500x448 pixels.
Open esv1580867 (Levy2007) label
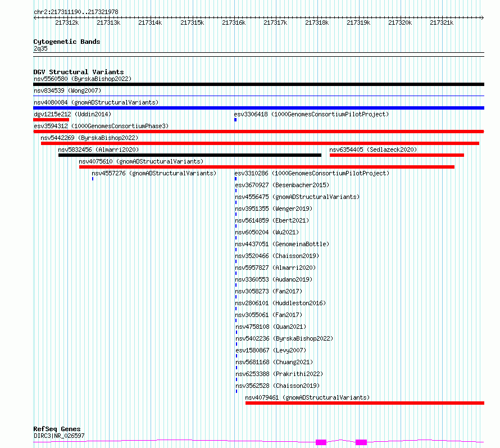point(271,350)
